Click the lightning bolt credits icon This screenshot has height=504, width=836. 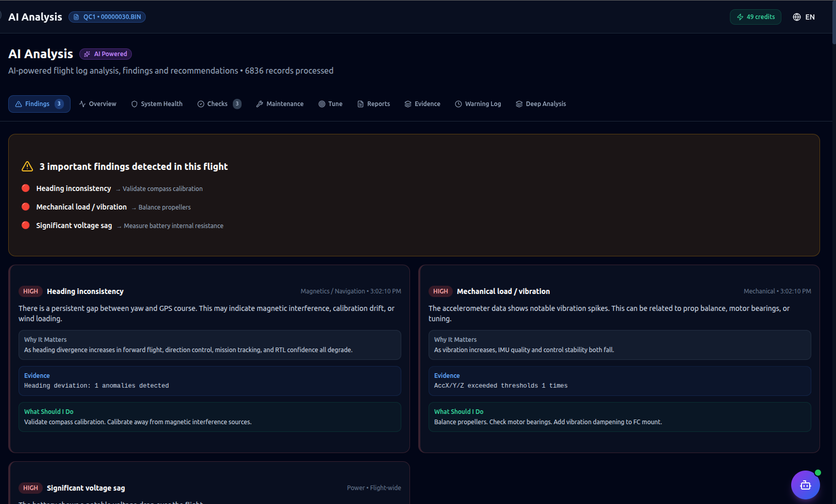pyautogui.click(x=740, y=17)
